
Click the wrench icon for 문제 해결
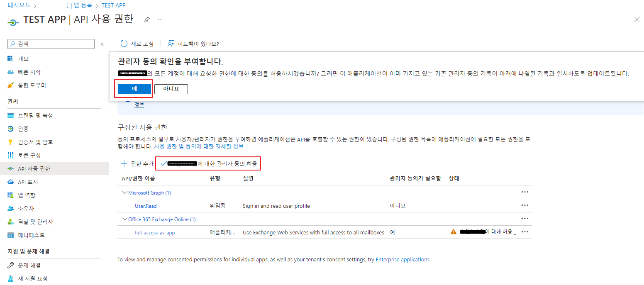tap(11, 265)
